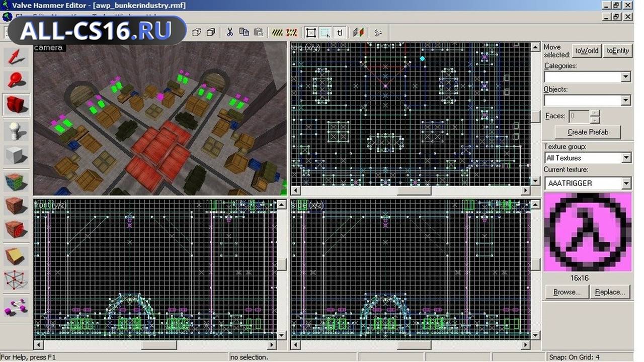
Task: Click side view horizontal scrollbar thumb
Action: coord(414,345)
